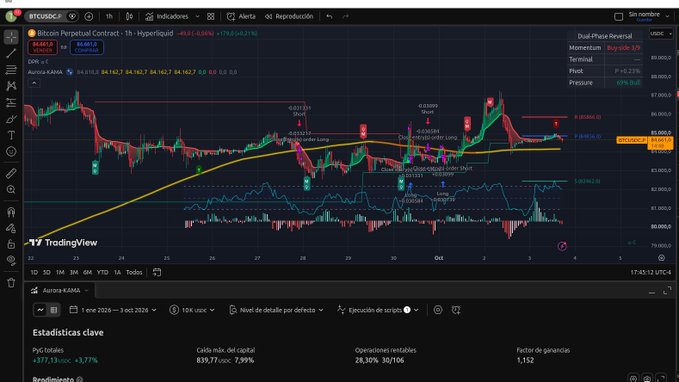The image size is (679, 382).
Task: Select the 6M date range
Action: (x=87, y=272)
